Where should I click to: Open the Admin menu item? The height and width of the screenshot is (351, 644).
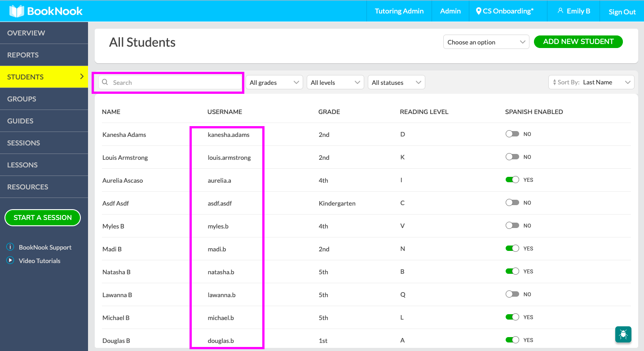450,11
